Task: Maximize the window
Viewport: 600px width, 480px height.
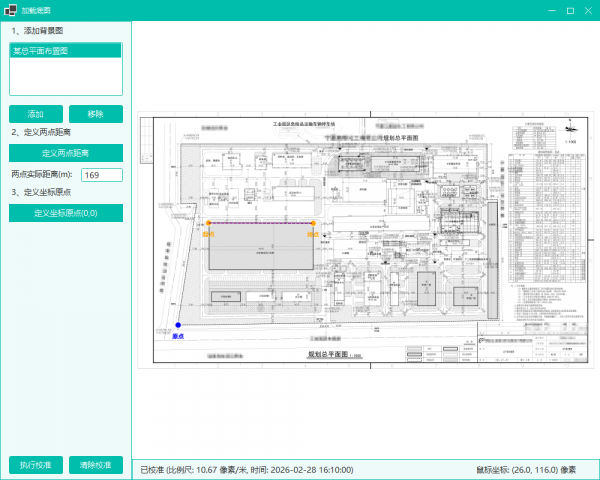Action: (569, 10)
